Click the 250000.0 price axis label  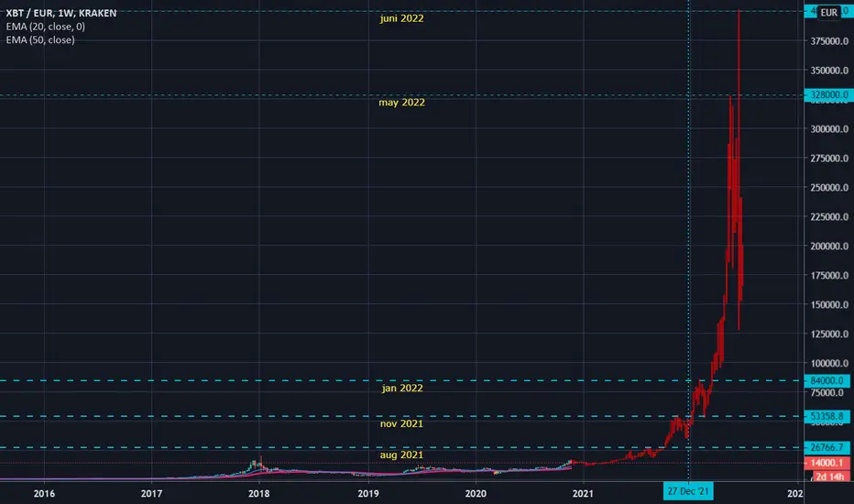(829, 188)
